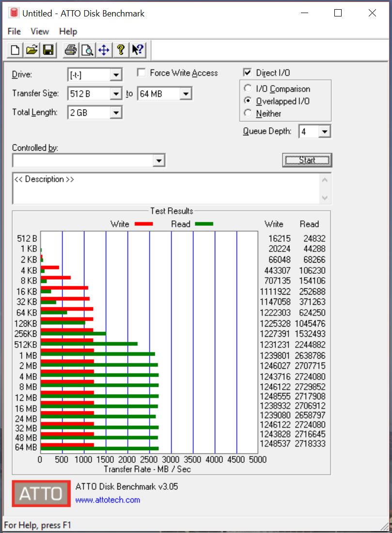Open the File menu
The height and width of the screenshot is (533, 392).
click(x=14, y=31)
